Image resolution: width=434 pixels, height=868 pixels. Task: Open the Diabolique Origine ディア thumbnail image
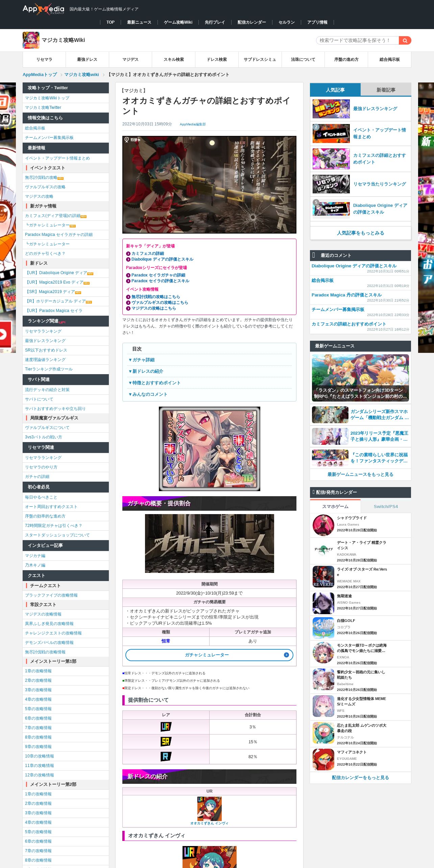331,209
